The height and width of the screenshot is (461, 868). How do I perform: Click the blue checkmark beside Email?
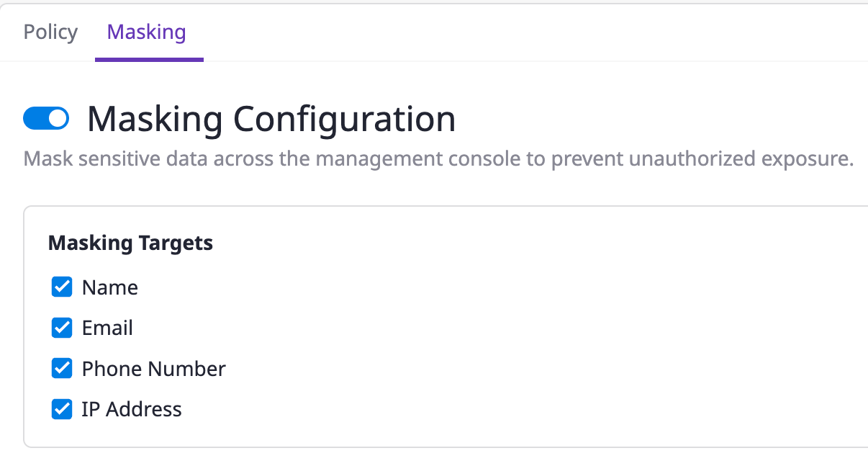point(62,328)
